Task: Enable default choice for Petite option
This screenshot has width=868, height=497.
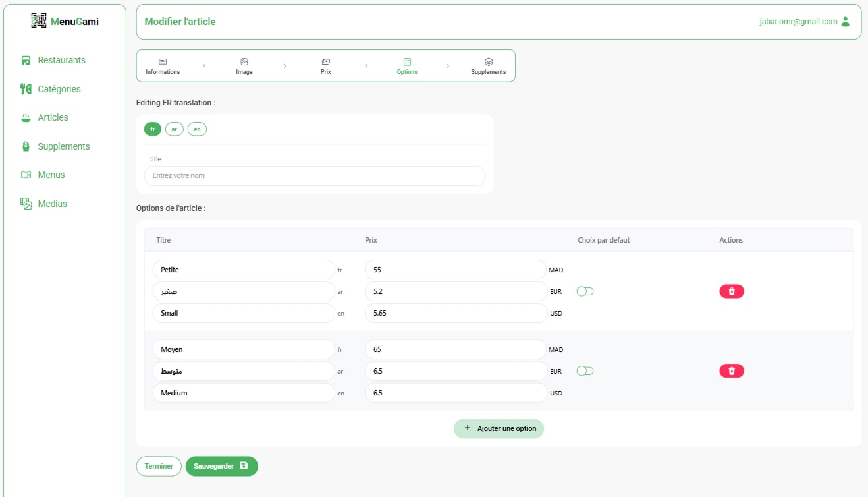Action: (x=585, y=291)
